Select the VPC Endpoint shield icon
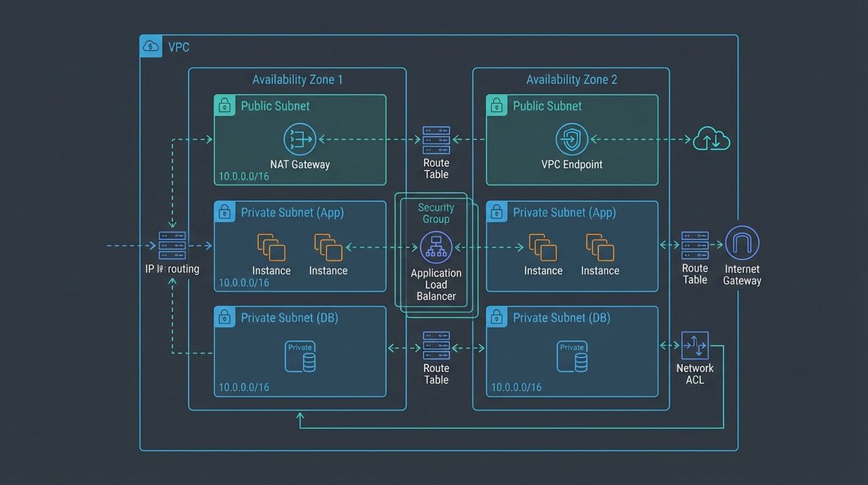The width and height of the screenshot is (868, 485). (571, 139)
